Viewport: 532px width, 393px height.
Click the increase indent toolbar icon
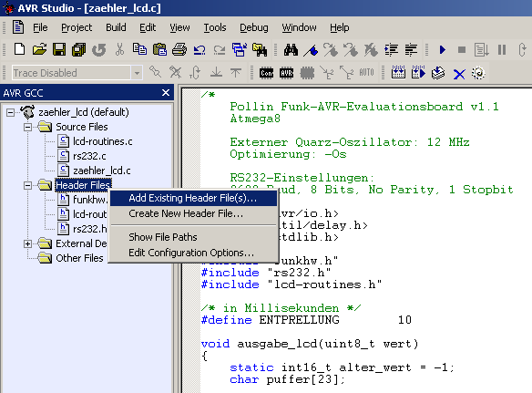tap(391, 50)
